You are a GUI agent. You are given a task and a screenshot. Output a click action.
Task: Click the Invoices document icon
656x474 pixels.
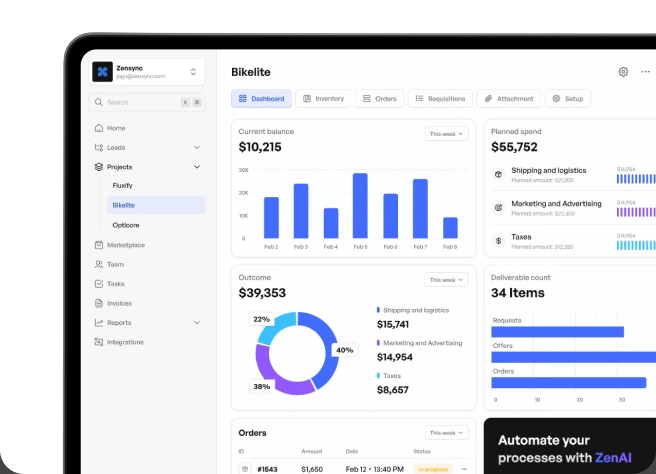tap(99, 303)
